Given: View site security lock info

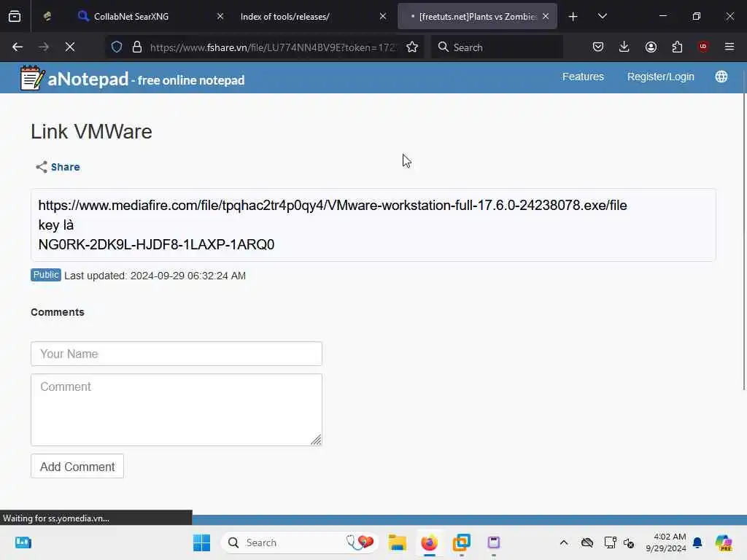Looking at the screenshot, I should point(137,47).
